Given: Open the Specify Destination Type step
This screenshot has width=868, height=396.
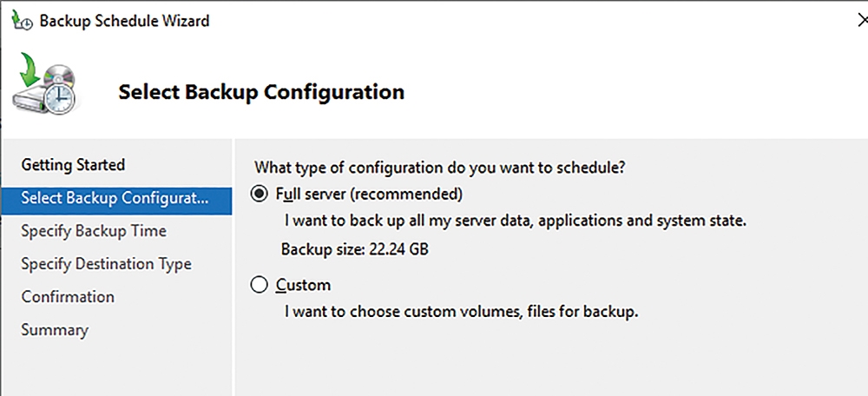Looking at the screenshot, I should click(106, 264).
